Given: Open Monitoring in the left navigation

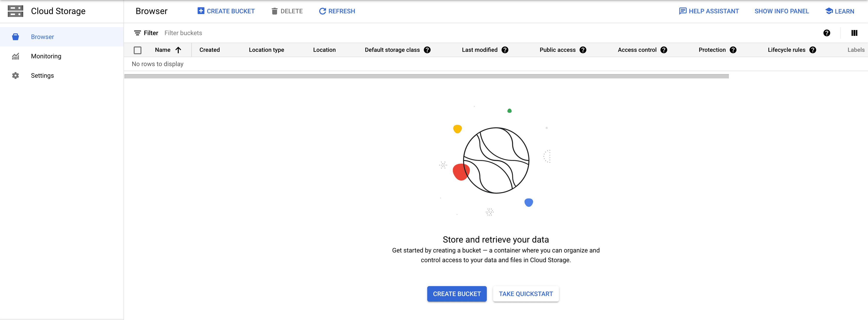Looking at the screenshot, I should (x=46, y=56).
